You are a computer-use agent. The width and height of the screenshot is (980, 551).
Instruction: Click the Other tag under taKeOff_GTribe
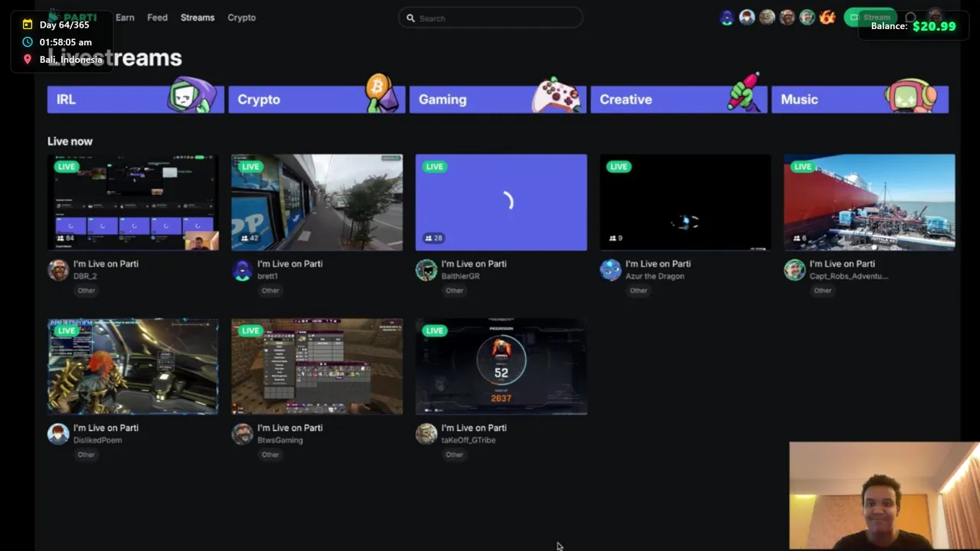[x=455, y=455]
